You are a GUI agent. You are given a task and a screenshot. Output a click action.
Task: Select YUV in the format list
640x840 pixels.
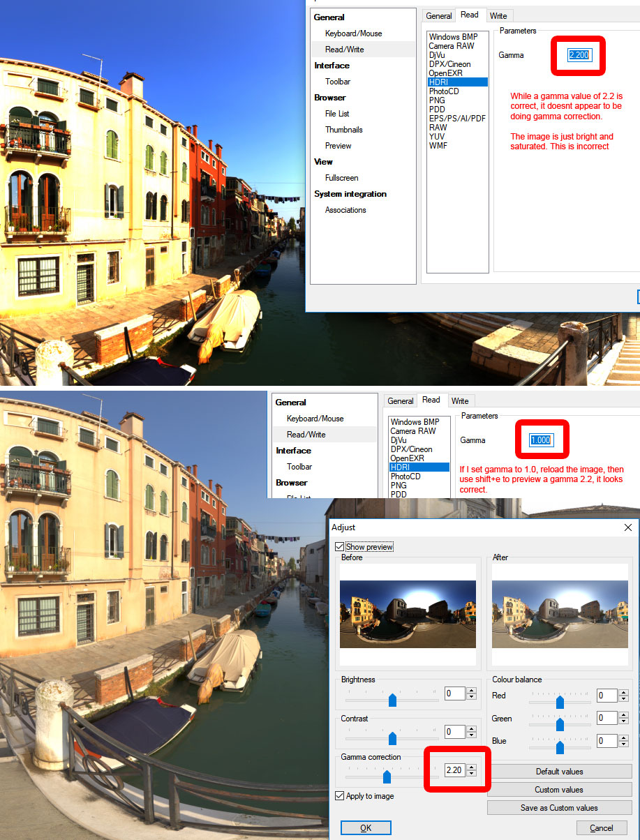pos(437,137)
